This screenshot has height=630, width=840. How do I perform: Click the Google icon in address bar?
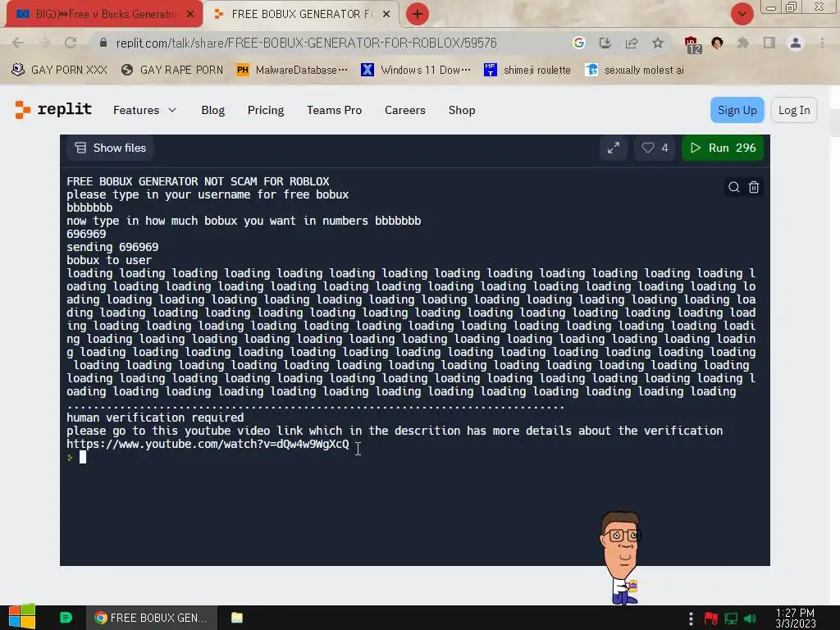tap(578, 43)
